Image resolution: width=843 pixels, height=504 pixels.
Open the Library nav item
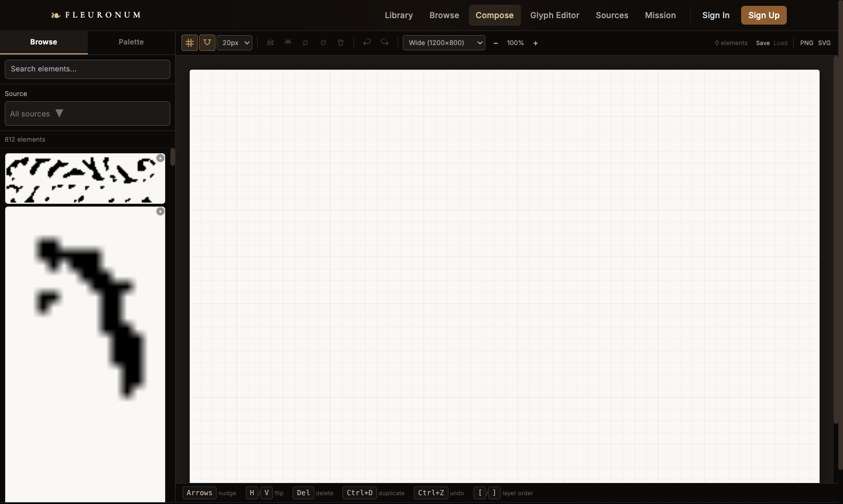[x=399, y=15]
